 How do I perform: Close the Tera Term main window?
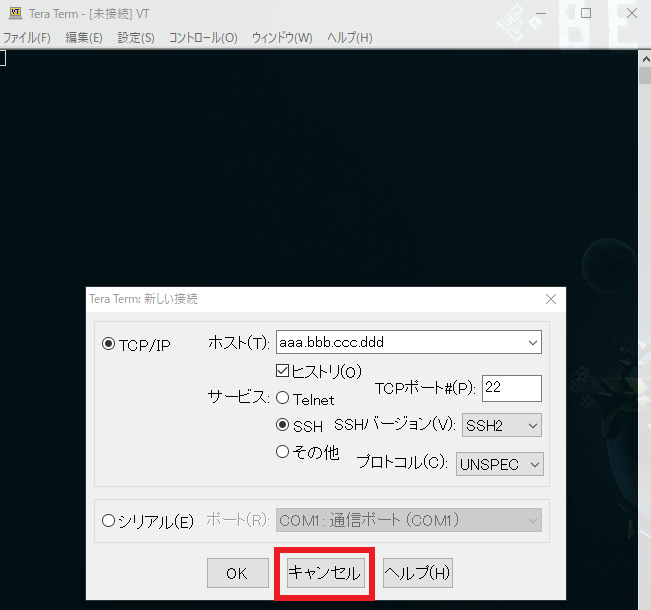point(632,14)
